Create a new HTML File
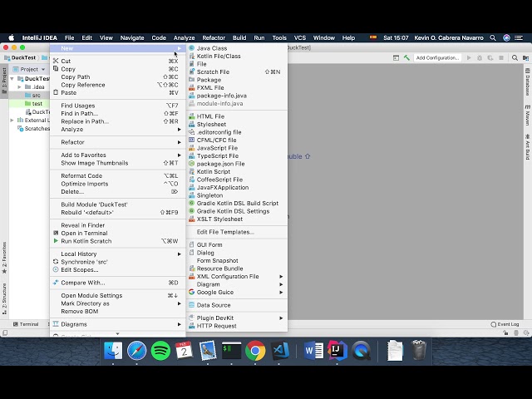This screenshot has height=399, width=532. coord(236,116)
